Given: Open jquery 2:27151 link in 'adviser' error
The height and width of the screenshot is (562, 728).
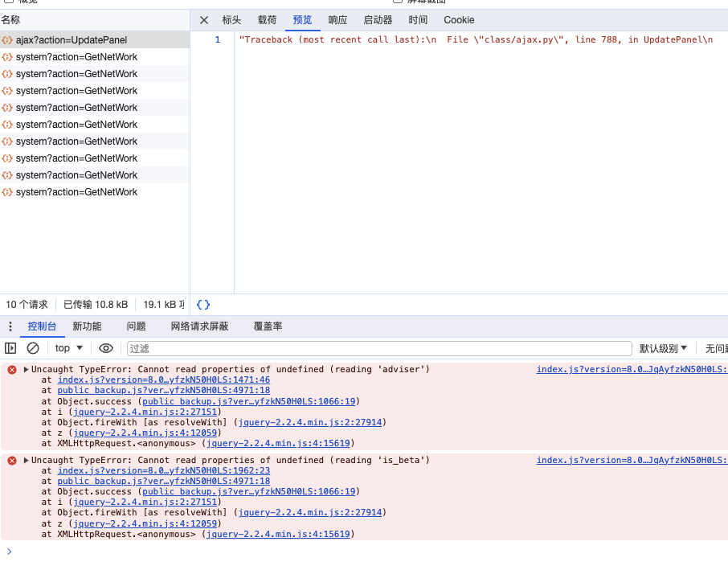Looking at the screenshot, I should coord(145,412).
